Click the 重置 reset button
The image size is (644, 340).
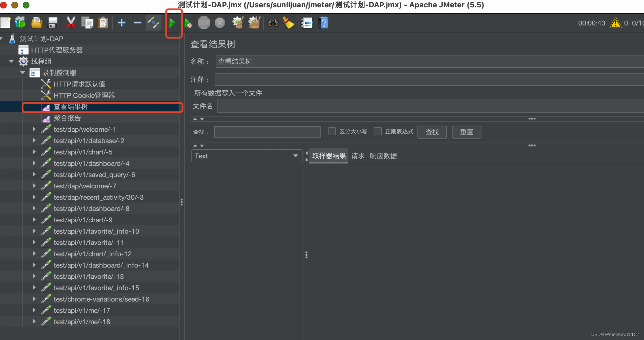(x=466, y=132)
